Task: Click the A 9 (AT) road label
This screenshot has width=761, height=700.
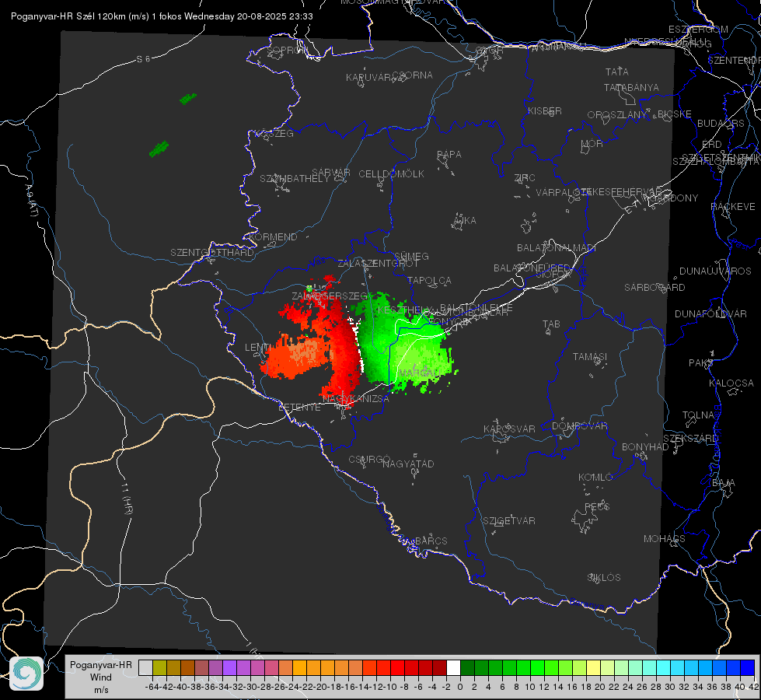Action: point(32,200)
